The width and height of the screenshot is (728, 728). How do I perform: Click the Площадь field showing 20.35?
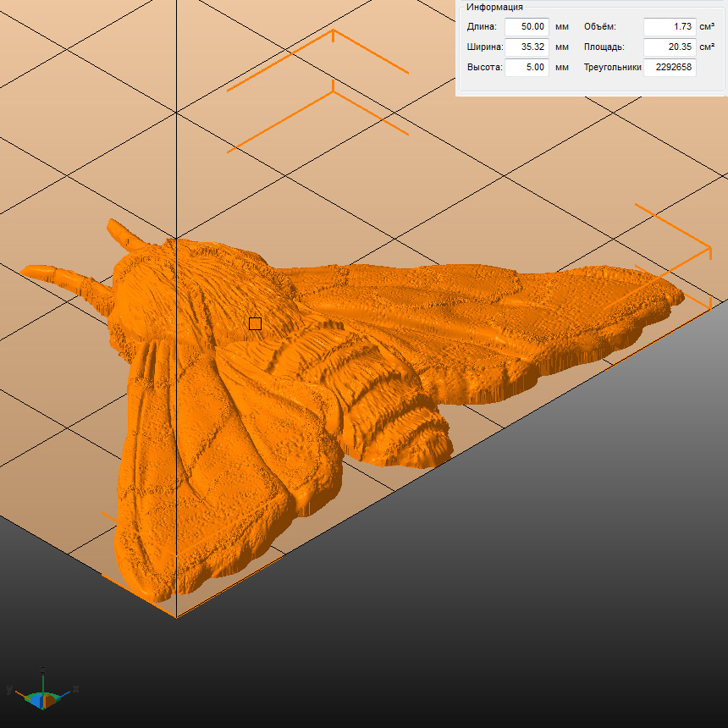click(669, 47)
